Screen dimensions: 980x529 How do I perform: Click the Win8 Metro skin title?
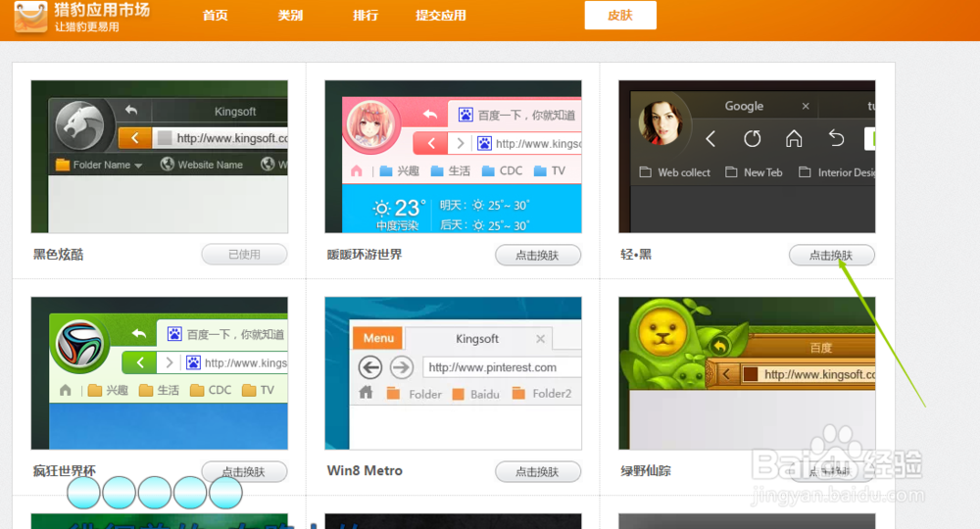(x=365, y=471)
